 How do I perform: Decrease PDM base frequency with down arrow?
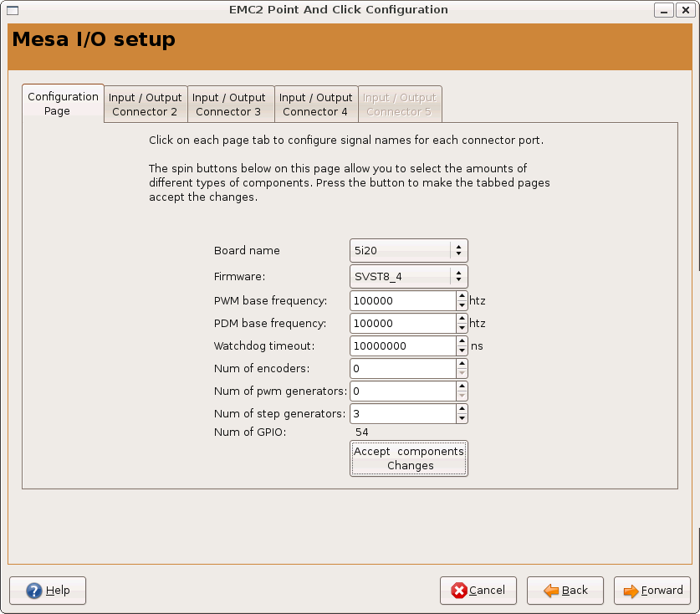click(x=462, y=328)
